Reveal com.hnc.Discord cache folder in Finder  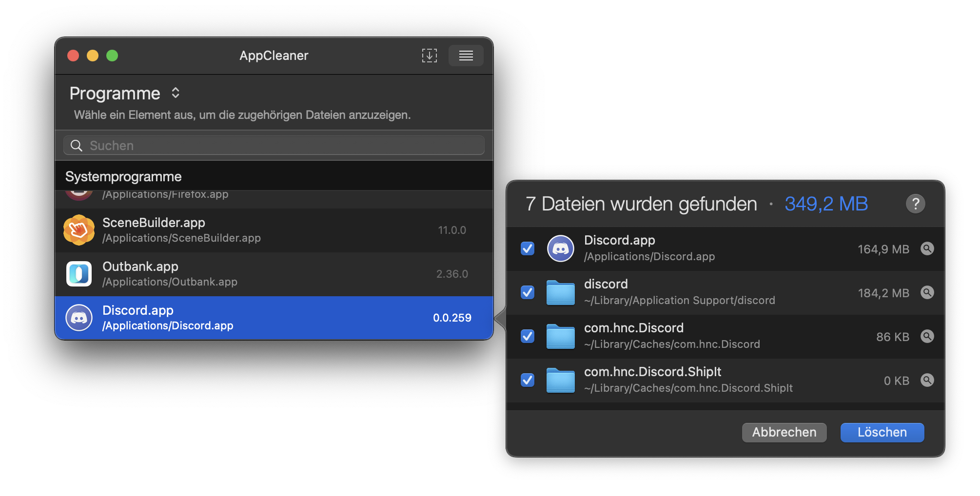tap(927, 336)
